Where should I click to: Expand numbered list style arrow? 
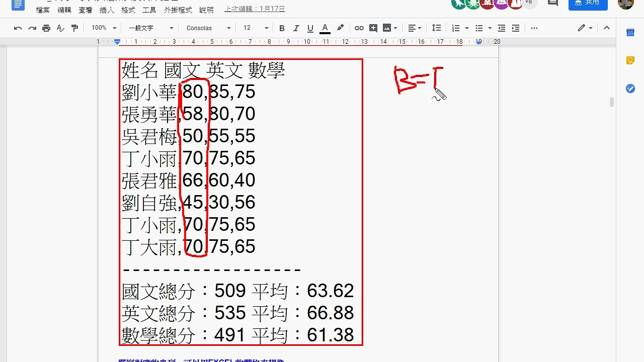[467, 28]
